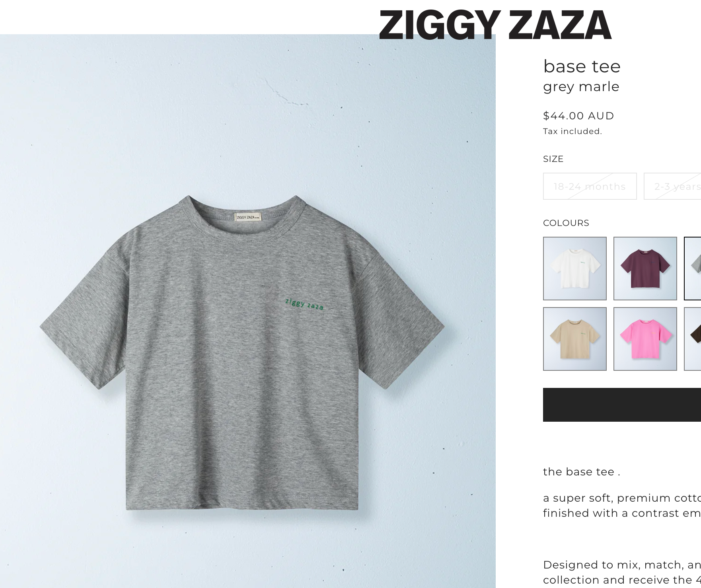
Task: Click the COLOURS section label
Action: point(566,223)
